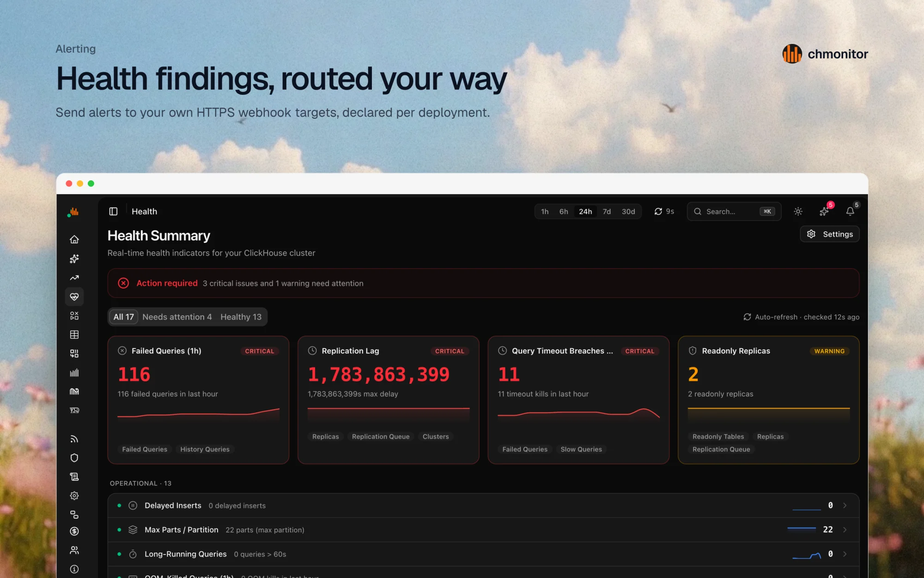Open the scroll logs icon in sidebar
This screenshot has height=578, width=924.
(x=74, y=477)
